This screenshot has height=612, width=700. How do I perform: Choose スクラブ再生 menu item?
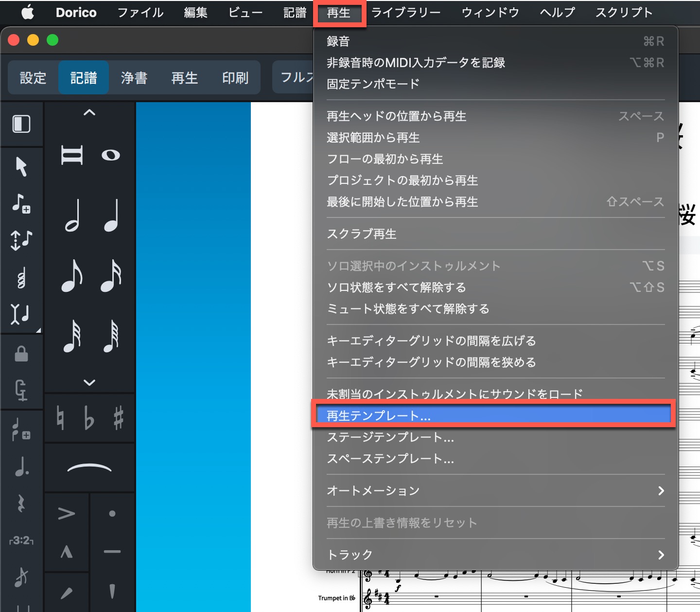pyautogui.click(x=495, y=234)
